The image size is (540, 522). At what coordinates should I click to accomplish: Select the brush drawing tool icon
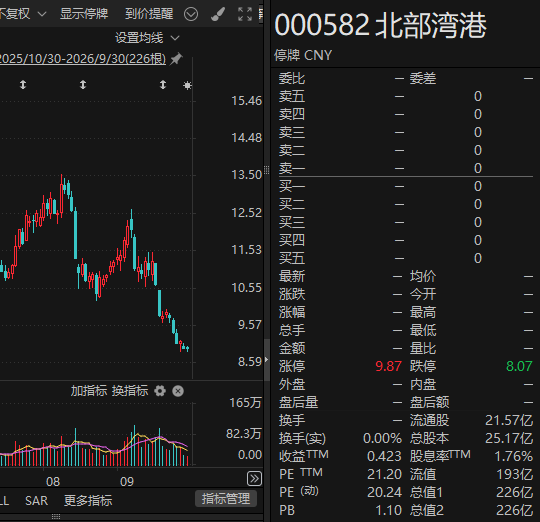(218, 14)
